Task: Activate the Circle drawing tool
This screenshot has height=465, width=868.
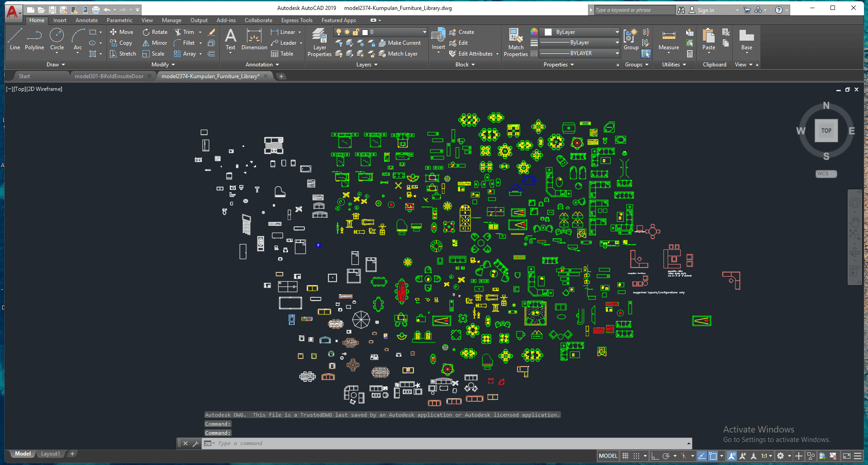Action: (57, 39)
